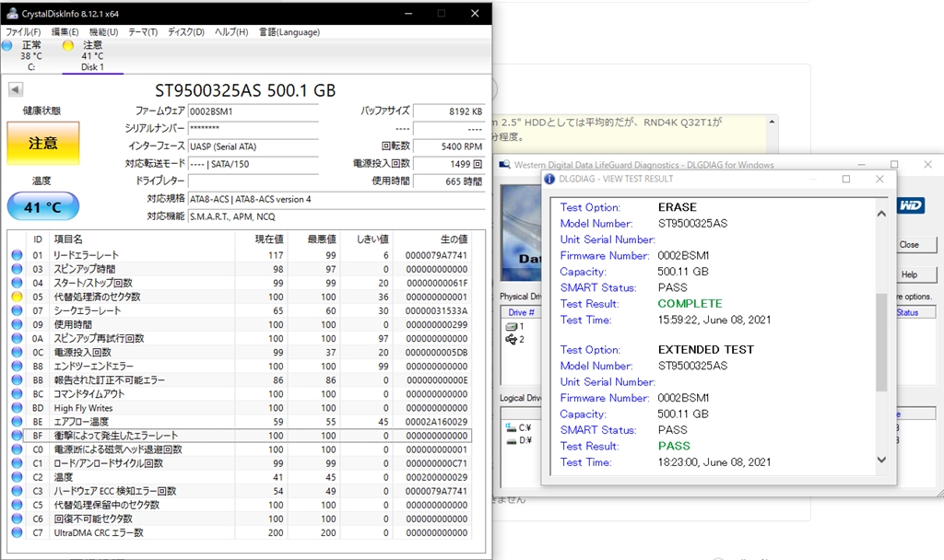Image resolution: width=944 pixels, height=560 pixels.
Task: Click the transfer mode field SATA/150
Action: pos(253,164)
